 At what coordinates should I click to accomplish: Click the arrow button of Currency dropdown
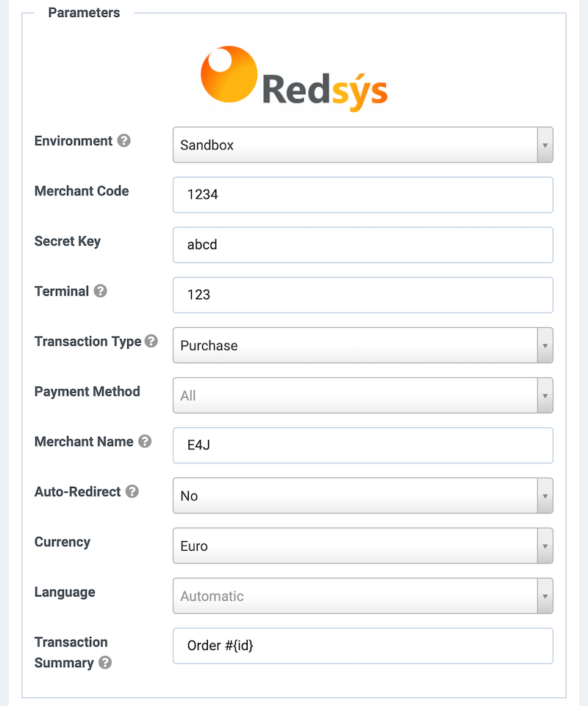[x=545, y=546]
